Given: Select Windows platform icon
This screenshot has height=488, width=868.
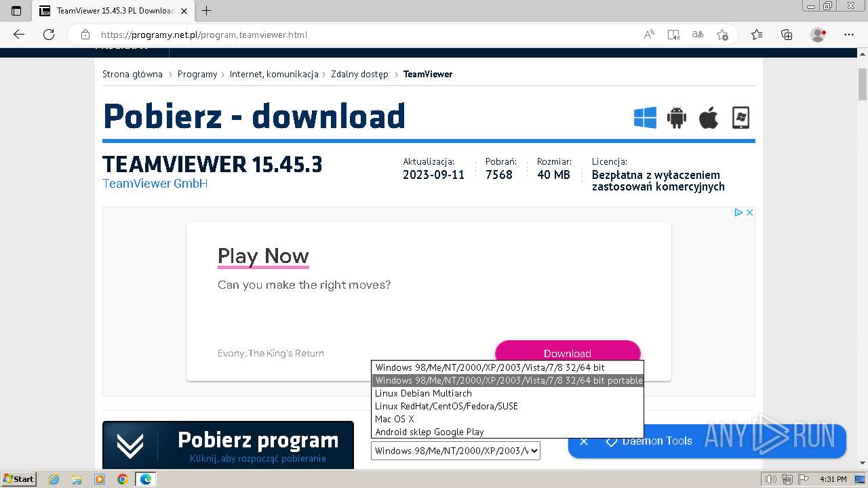Looking at the screenshot, I should [x=645, y=117].
